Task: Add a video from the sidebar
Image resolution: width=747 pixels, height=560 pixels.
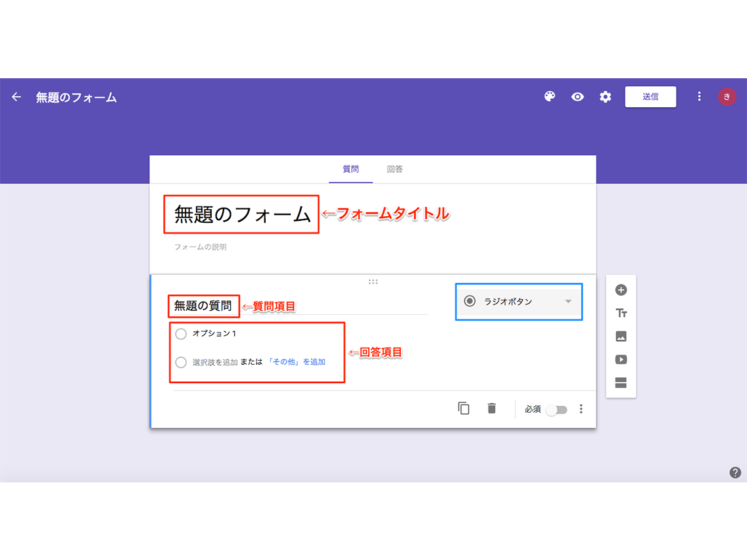Action: point(621,360)
